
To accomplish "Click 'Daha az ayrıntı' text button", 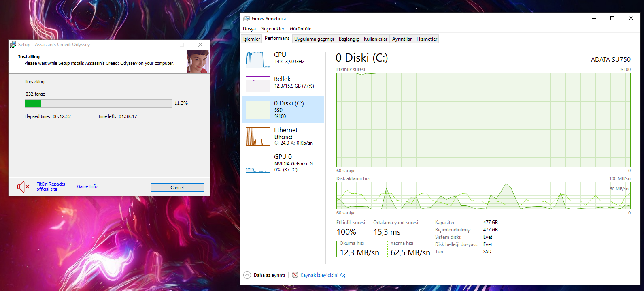I will [x=269, y=275].
